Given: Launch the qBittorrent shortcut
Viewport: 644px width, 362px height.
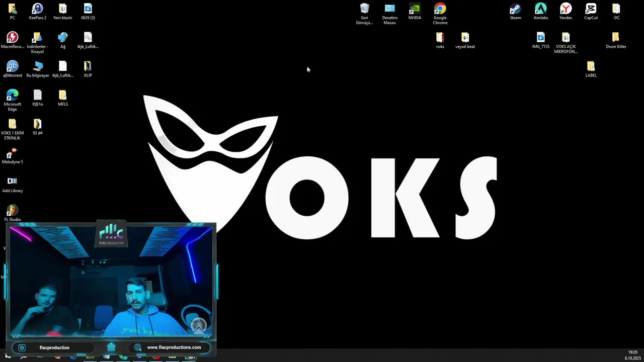Looking at the screenshot, I should 13,69.
